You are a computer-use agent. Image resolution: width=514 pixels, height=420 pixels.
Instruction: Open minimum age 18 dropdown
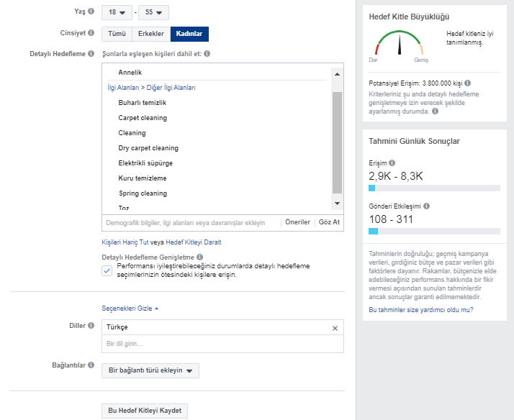(117, 12)
